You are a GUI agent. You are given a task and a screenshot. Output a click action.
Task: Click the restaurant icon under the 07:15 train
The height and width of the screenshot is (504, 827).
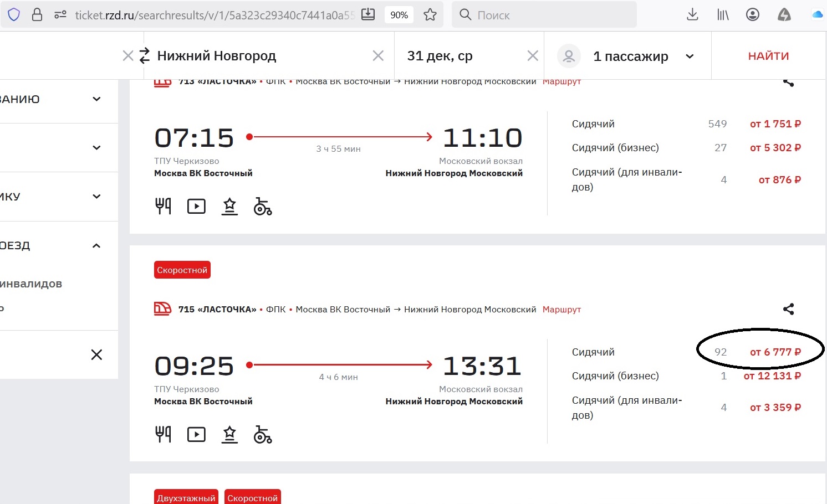coord(163,206)
